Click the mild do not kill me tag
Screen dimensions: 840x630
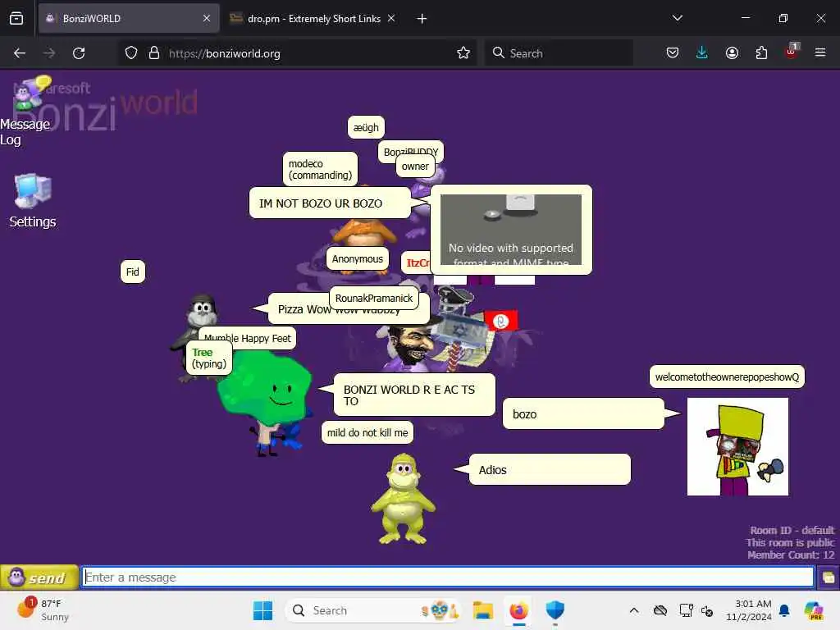pyautogui.click(x=367, y=433)
